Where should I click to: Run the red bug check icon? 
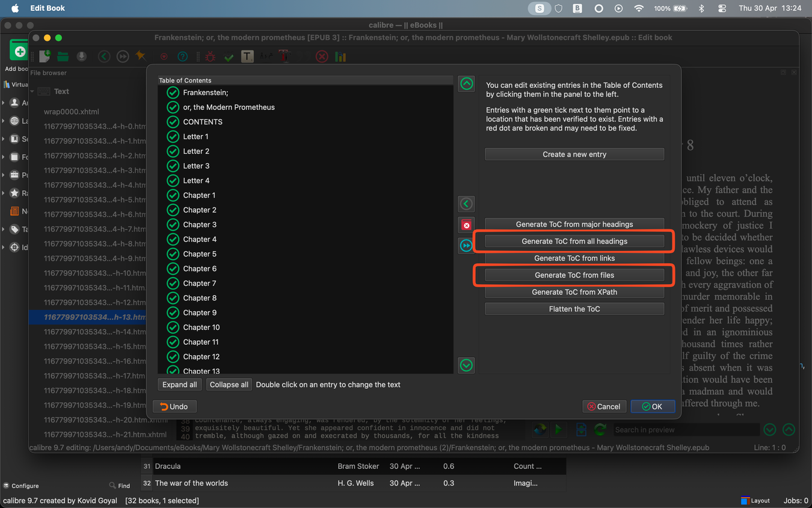click(x=210, y=57)
